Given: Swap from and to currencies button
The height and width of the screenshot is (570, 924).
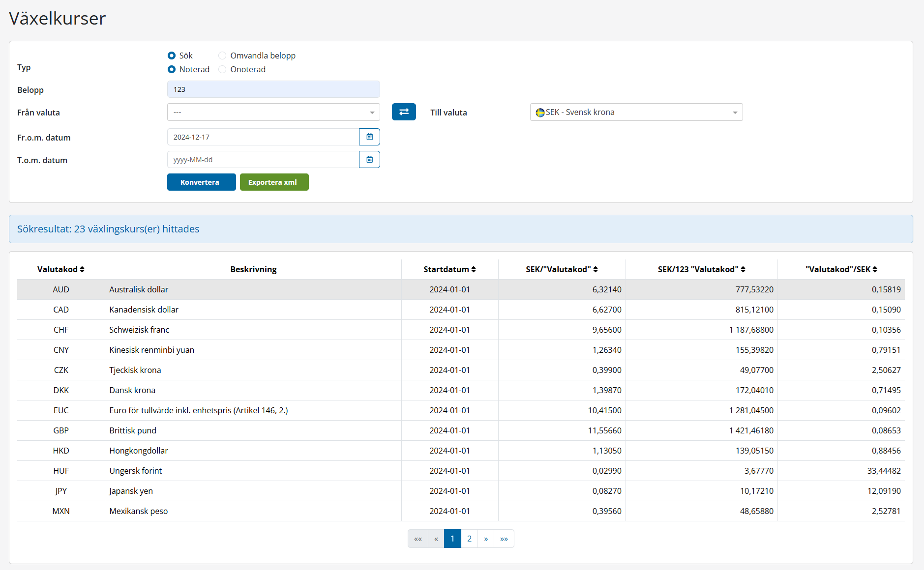Looking at the screenshot, I should pyautogui.click(x=404, y=112).
